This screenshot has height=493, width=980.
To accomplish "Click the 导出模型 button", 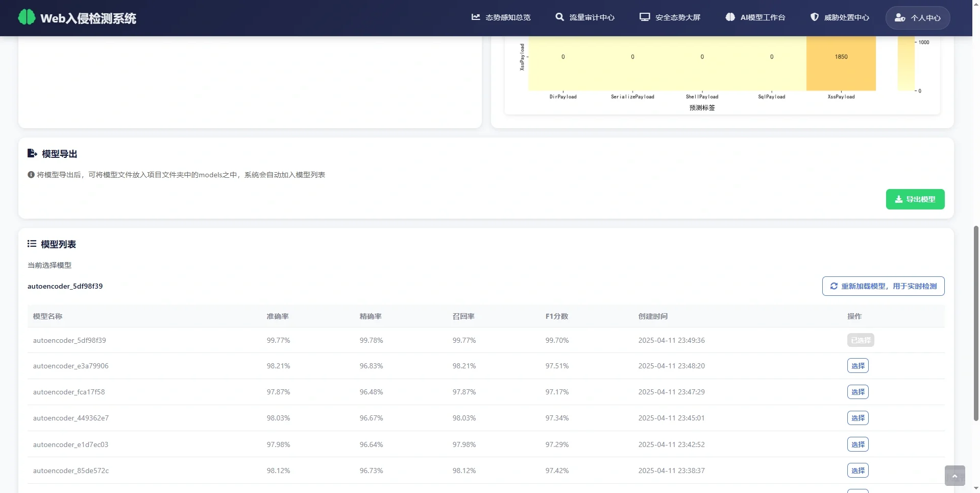I will pos(915,199).
